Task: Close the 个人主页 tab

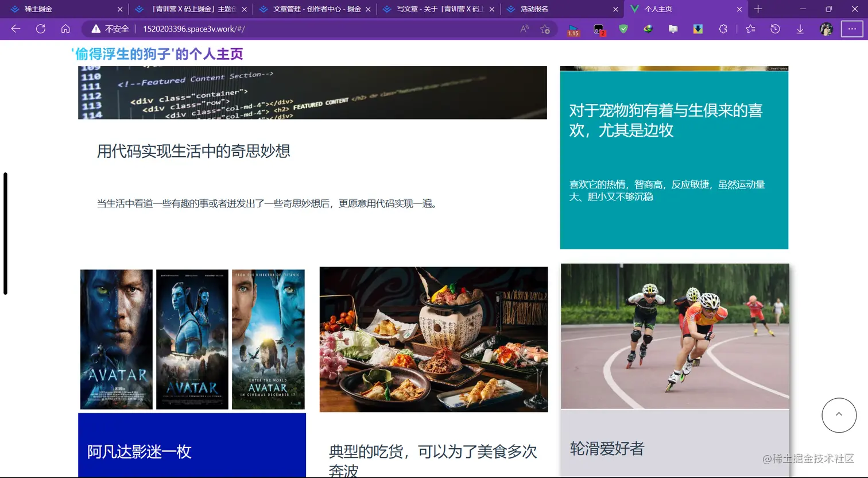Action: [x=739, y=9]
